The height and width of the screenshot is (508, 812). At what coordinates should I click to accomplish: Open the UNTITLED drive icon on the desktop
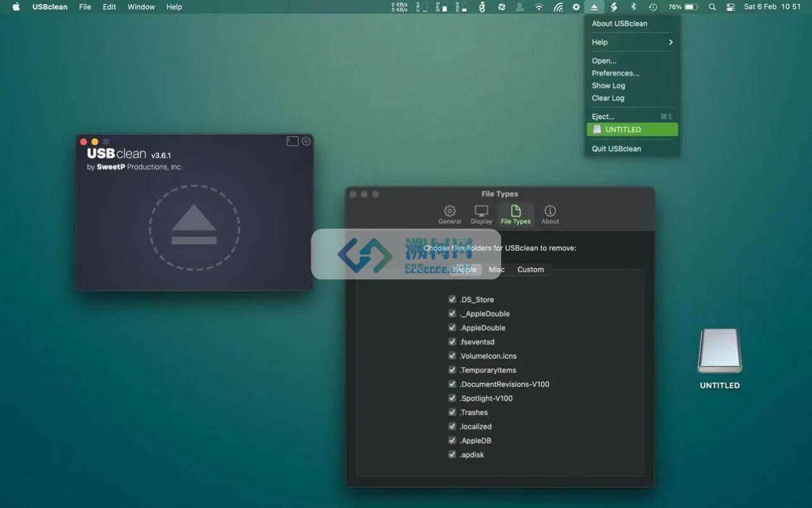(x=720, y=351)
